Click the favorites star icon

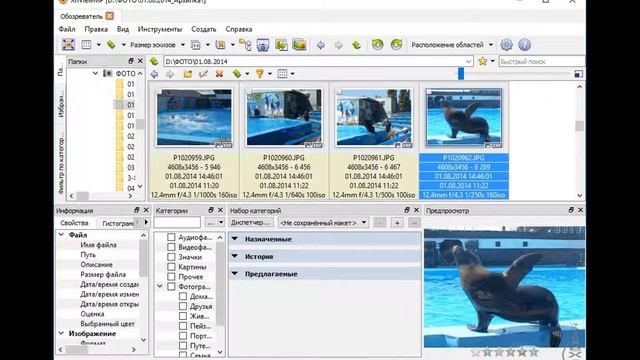[482, 61]
